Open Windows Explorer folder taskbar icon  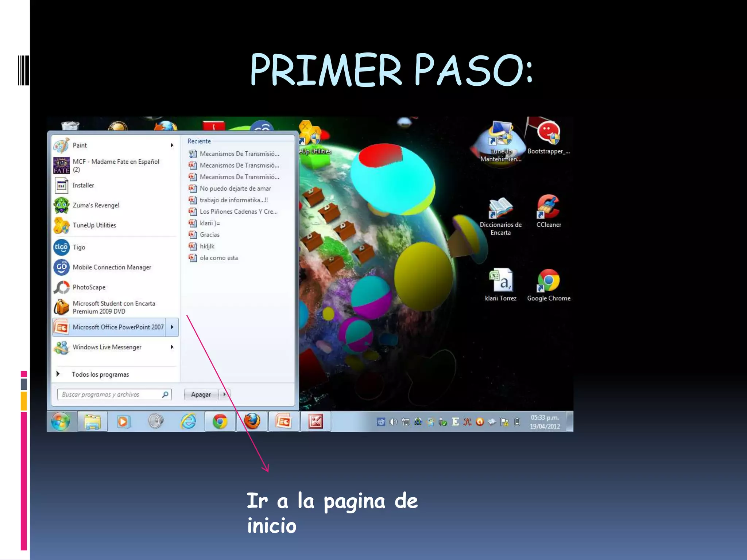click(92, 422)
